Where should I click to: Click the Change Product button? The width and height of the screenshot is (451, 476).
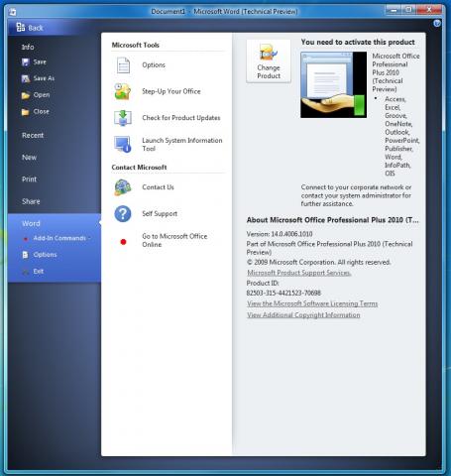pyautogui.click(x=269, y=61)
